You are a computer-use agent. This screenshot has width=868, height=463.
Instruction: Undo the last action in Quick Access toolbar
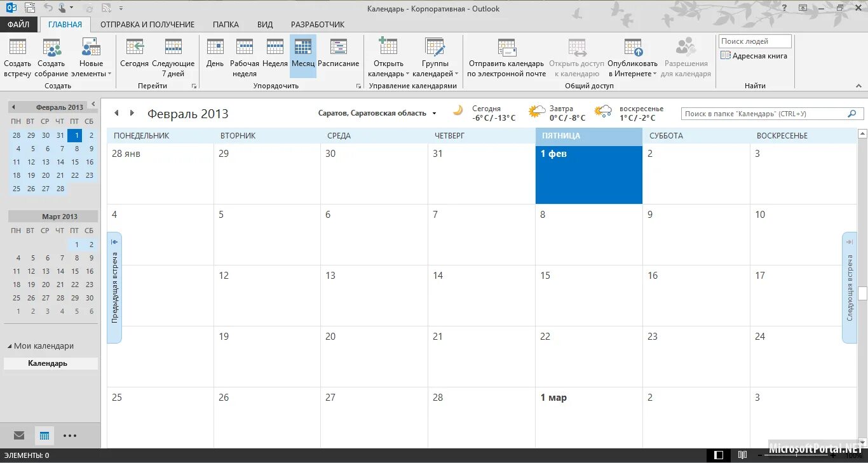coord(48,8)
